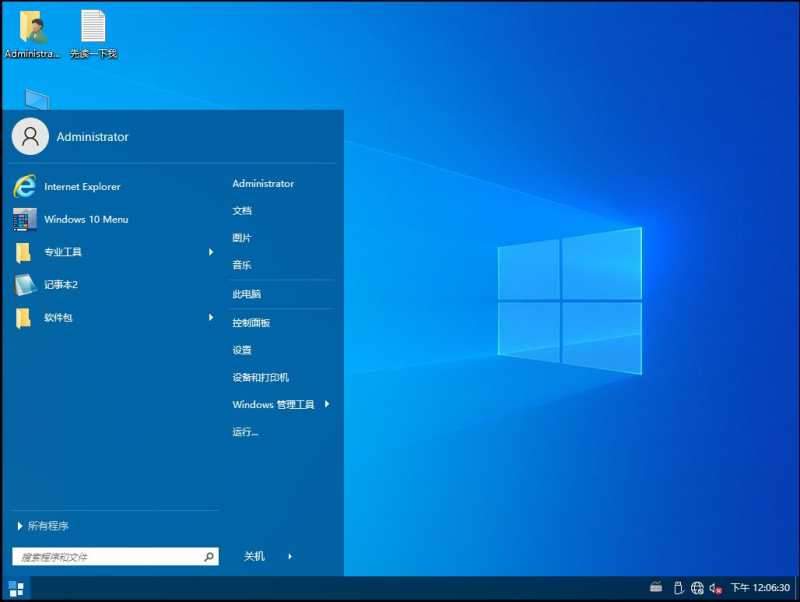Click the input keyboard icon in tray
This screenshot has height=602, width=800.
click(655, 588)
